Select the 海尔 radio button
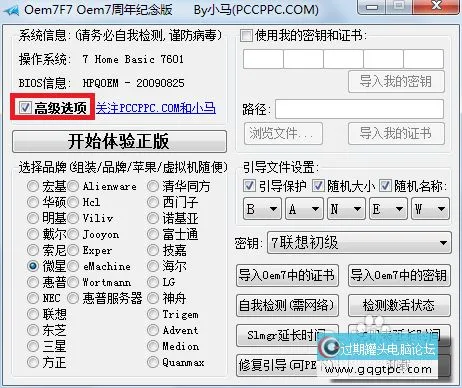Viewport: 462px width, 388px height. (153, 266)
